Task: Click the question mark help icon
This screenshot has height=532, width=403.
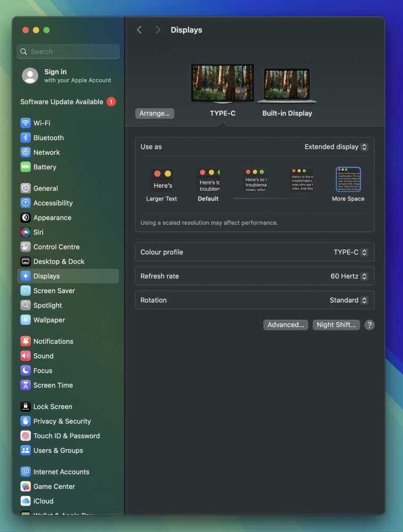Action: [369, 325]
